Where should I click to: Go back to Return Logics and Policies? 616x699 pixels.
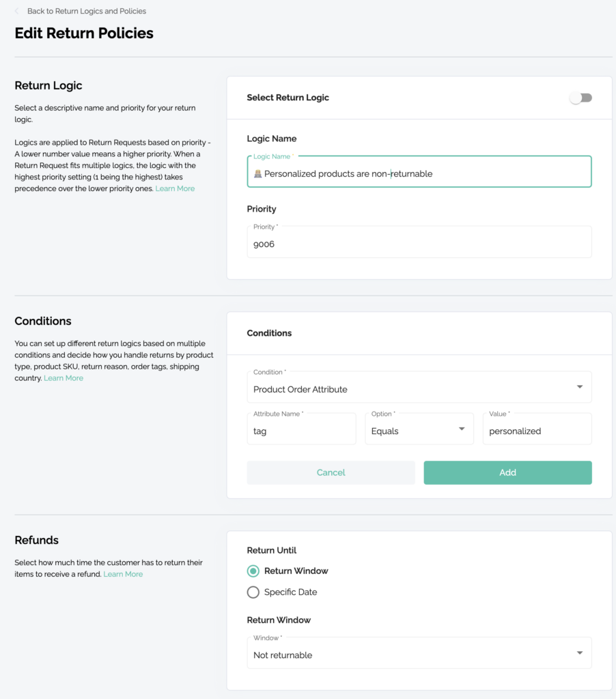click(86, 11)
